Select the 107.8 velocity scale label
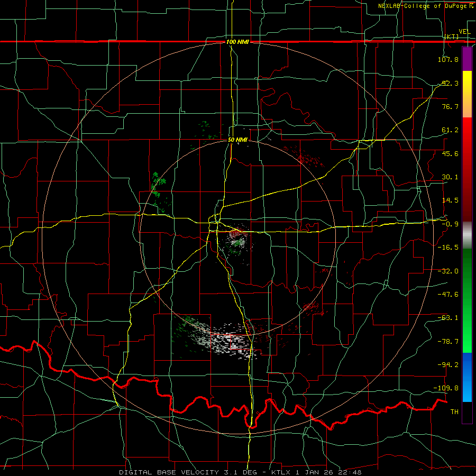This screenshot has width=476, height=476. click(448, 59)
